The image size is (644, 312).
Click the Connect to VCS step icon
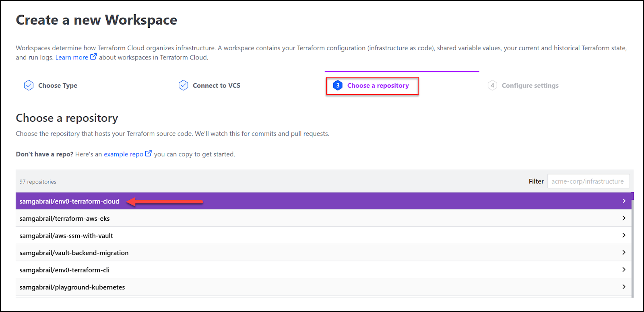(x=183, y=85)
